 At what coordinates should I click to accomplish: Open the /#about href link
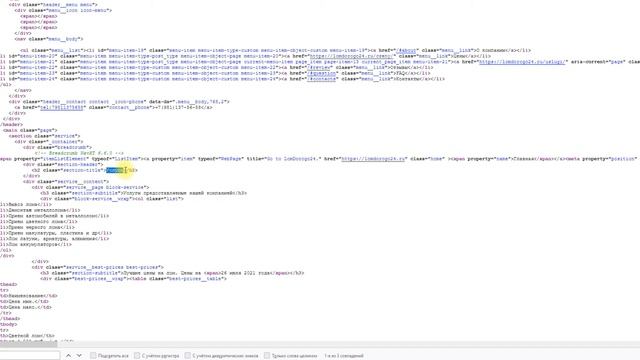407,50
